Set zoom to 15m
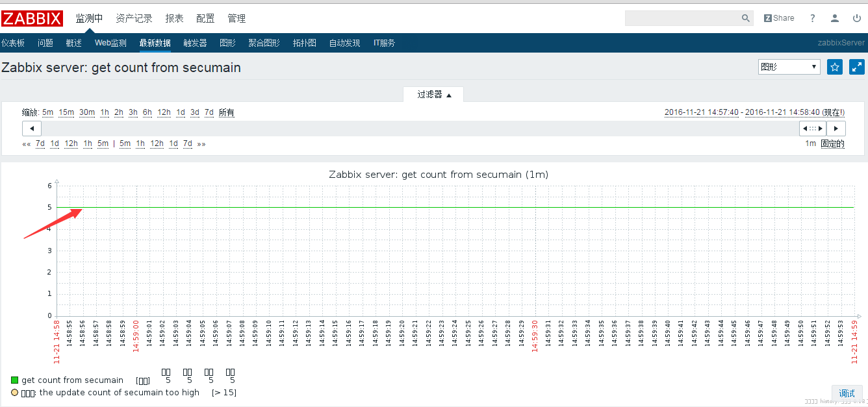Viewport: 868px width, 407px height. tap(66, 112)
